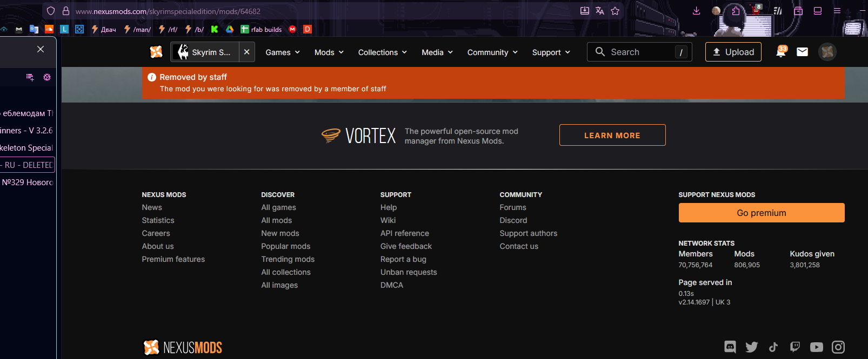Open the /rf/ bookmark
Screen dimensions: 868x359
[168, 29]
